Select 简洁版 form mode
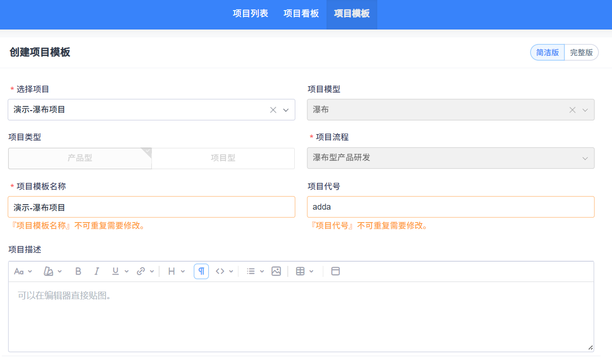 [x=547, y=53]
